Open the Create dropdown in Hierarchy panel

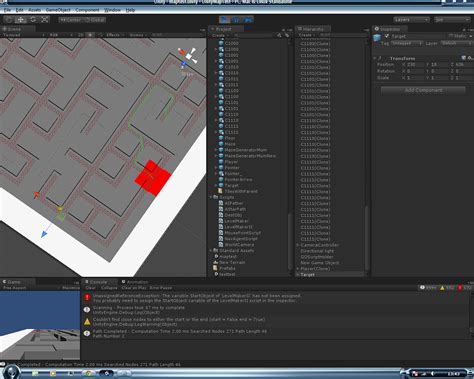tap(307, 35)
